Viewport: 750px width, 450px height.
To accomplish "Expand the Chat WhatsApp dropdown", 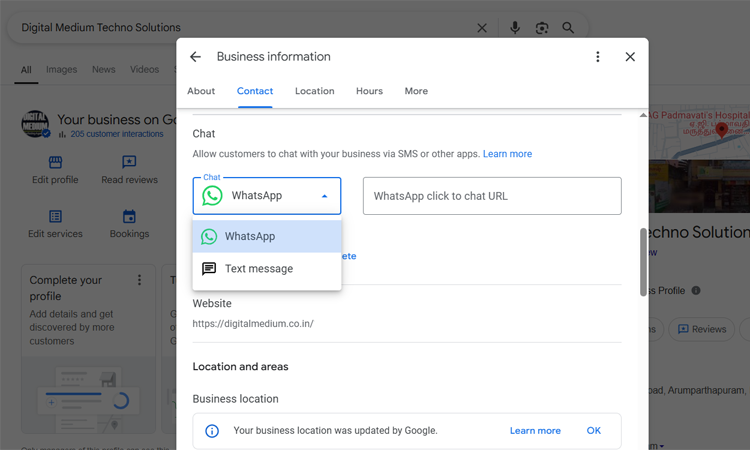I will pos(267,196).
